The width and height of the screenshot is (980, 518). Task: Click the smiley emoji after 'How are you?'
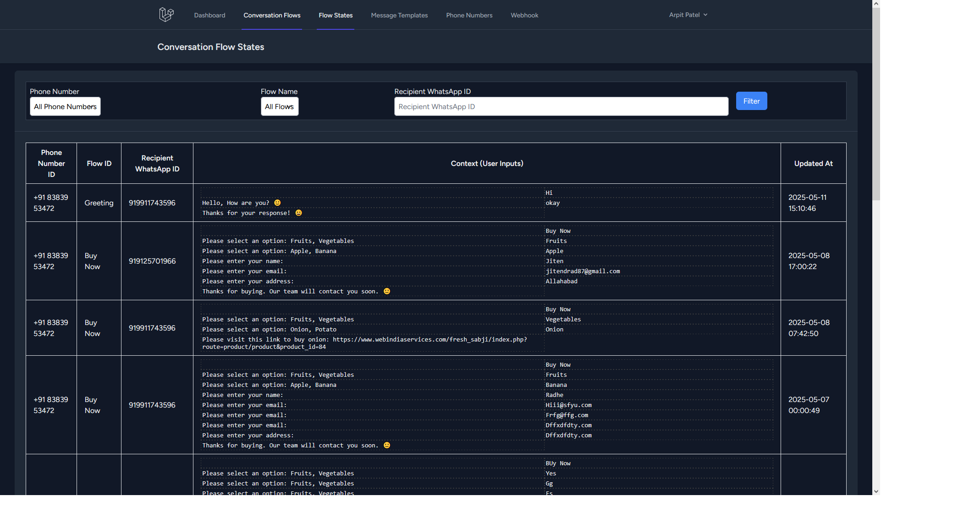(x=277, y=203)
